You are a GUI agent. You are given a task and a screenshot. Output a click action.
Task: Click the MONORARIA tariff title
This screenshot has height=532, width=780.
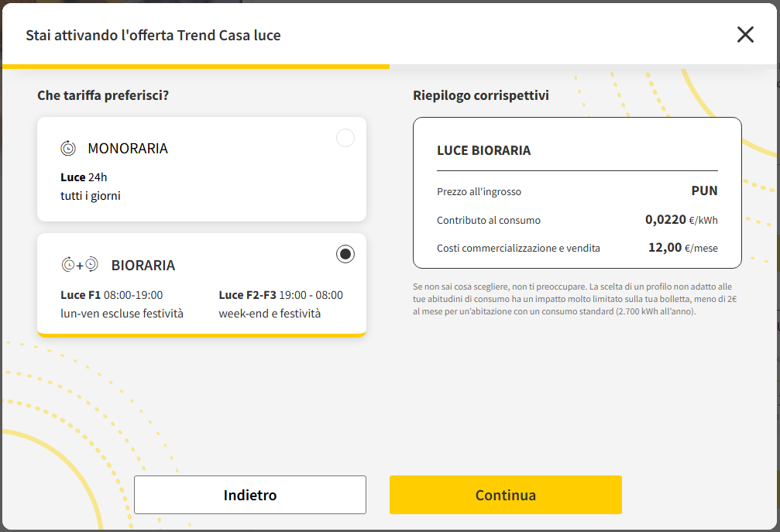pos(127,149)
